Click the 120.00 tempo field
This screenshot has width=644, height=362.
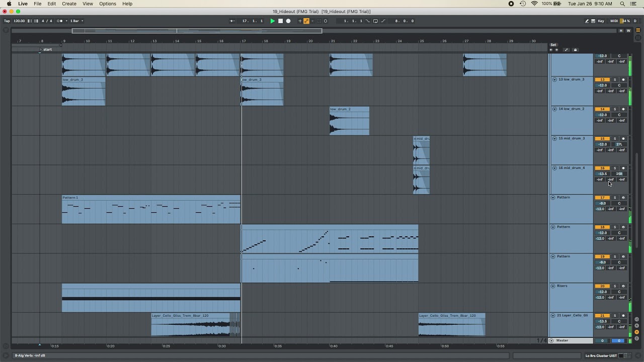click(x=19, y=21)
